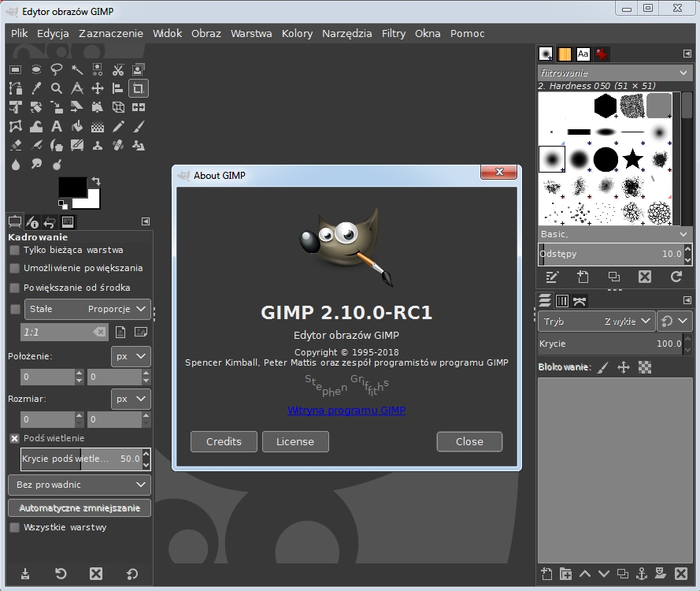The image size is (700, 591).
Task: Expand 'Stałe Proporcje' dropdown
Action: pyautogui.click(x=87, y=310)
